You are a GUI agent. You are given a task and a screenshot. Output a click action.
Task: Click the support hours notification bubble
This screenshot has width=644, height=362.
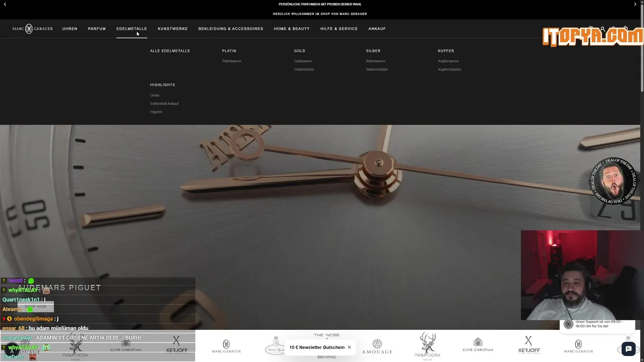click(598, 324)
